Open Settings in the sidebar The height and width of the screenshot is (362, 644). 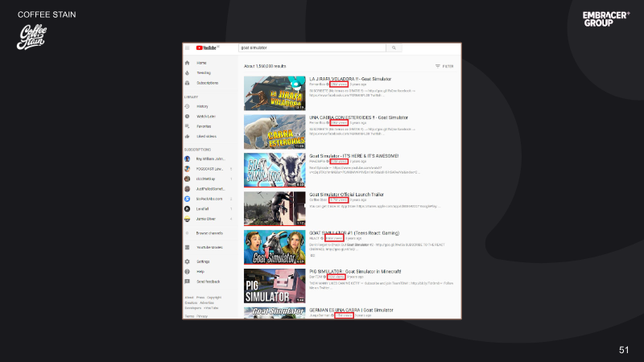[x=203, y=261]
